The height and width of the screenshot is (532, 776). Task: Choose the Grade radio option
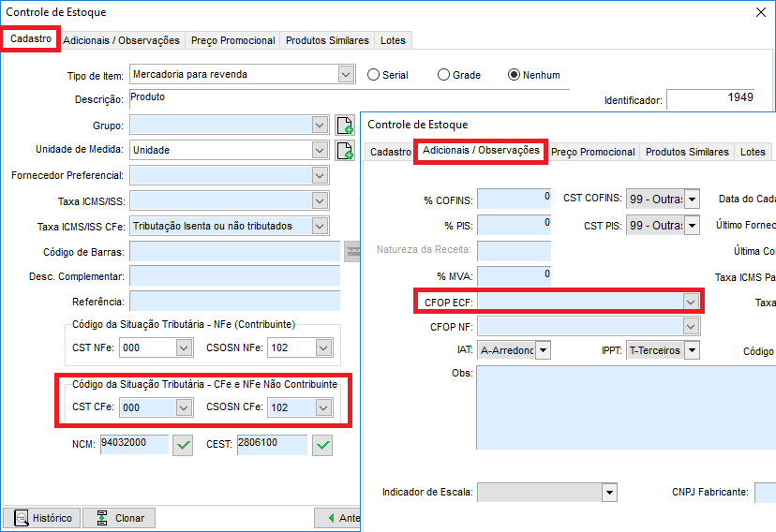444,75
